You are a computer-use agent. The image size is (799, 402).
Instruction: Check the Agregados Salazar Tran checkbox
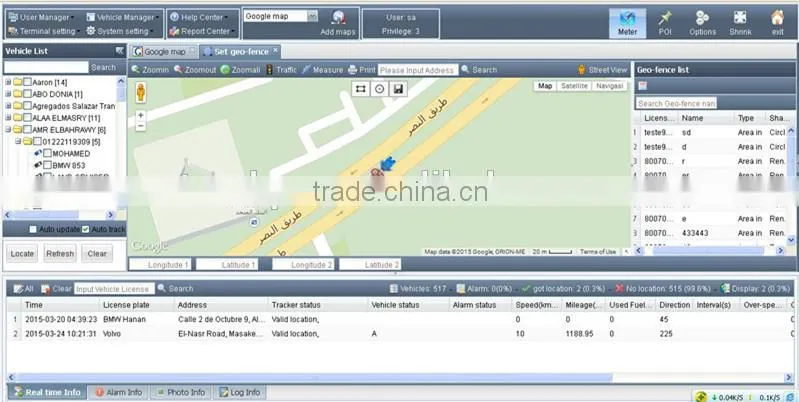[x=28, y=106]
